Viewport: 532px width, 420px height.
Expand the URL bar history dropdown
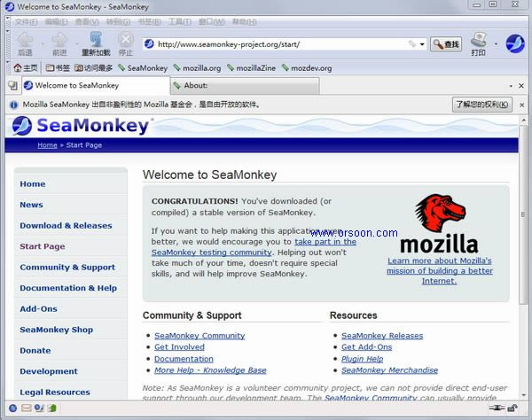tap(422, 43)
